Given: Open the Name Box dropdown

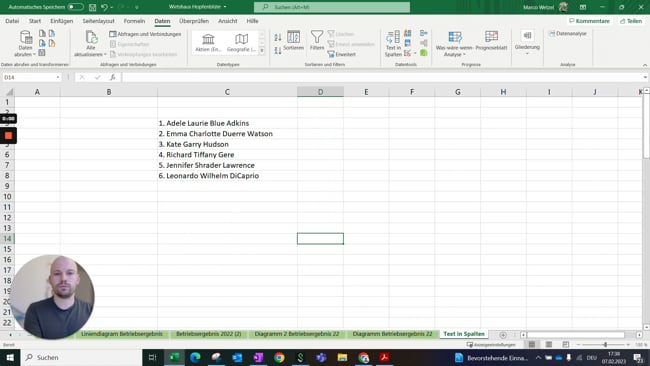Looking at the screenshot, I should (58, 78).
